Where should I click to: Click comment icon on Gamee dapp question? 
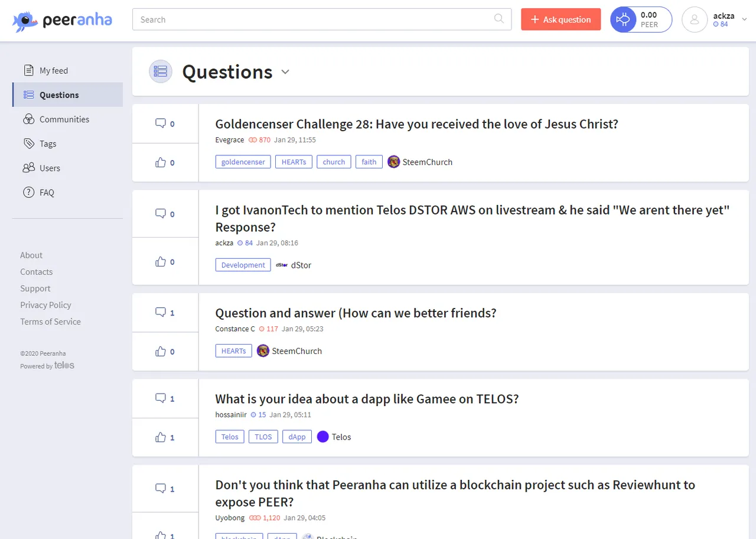click(160, 398)
